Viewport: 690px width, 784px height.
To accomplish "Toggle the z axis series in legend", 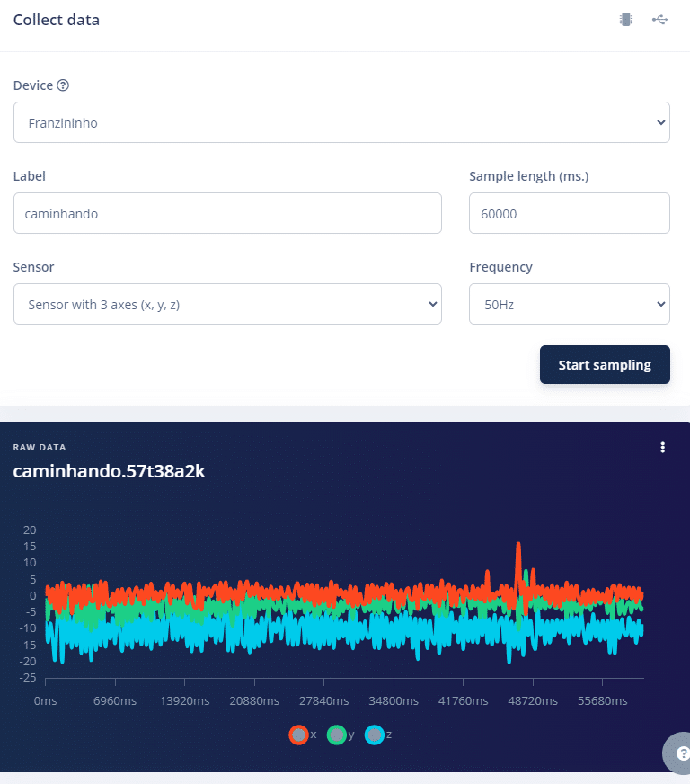I will [x=375, y=735].
